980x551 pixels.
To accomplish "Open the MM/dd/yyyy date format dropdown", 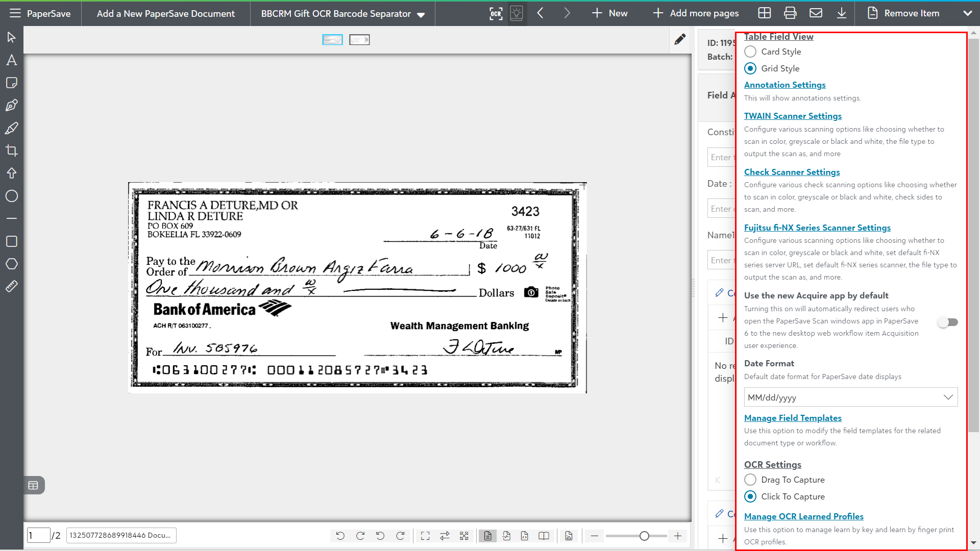I will 850,397.
